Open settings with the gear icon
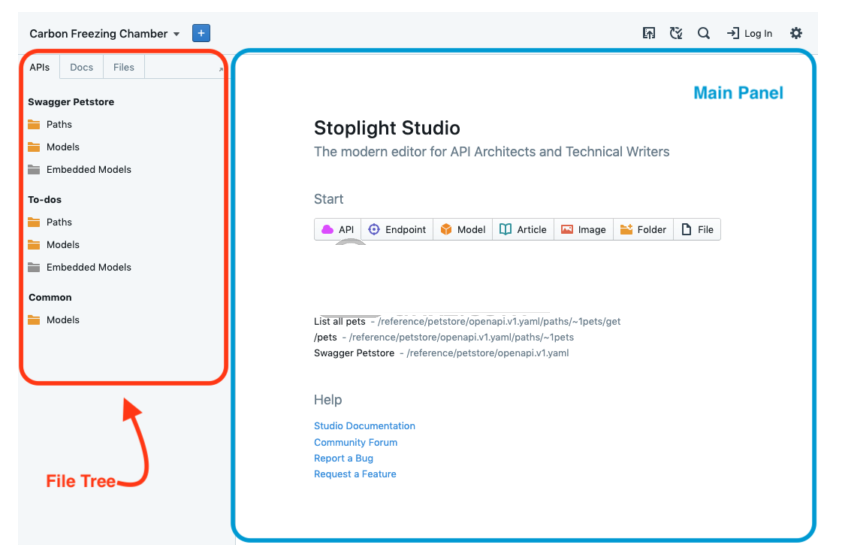The height and width of the screenshot is (560, 847). (x=796, y=33)
